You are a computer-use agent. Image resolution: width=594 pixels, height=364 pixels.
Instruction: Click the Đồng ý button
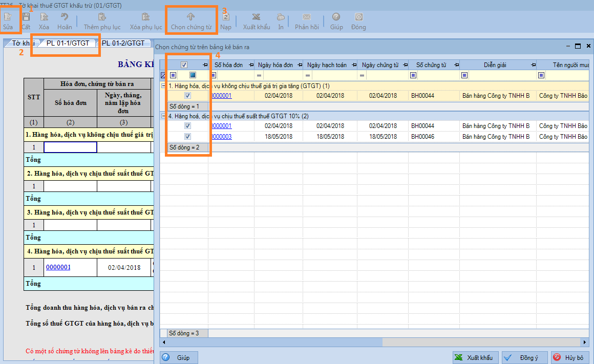(525, 357)
